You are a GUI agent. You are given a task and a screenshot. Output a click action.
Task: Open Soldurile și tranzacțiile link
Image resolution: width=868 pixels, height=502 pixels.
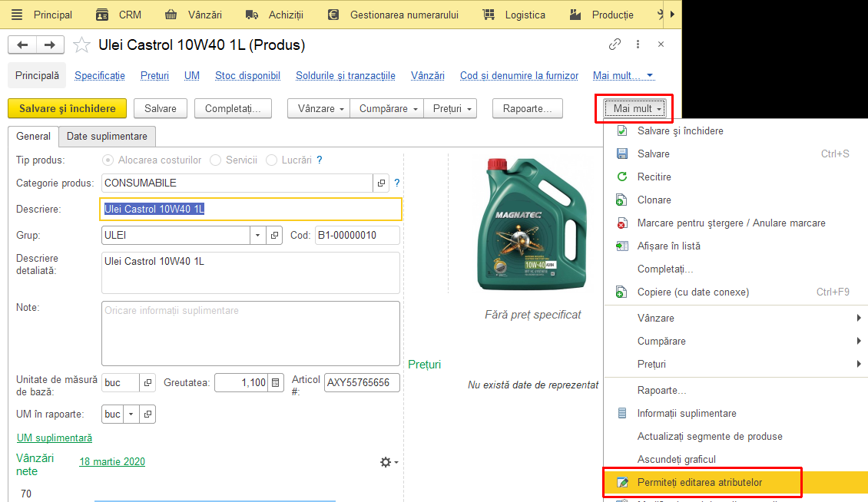click(346, 76)
